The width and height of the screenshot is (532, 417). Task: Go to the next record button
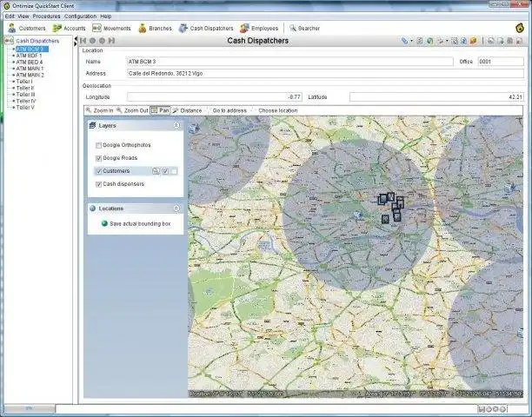coord(102,41)
